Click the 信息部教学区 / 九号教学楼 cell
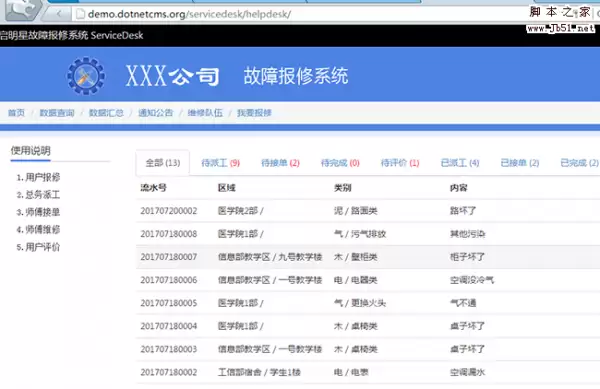600x389 pixels. coord(270,257)
